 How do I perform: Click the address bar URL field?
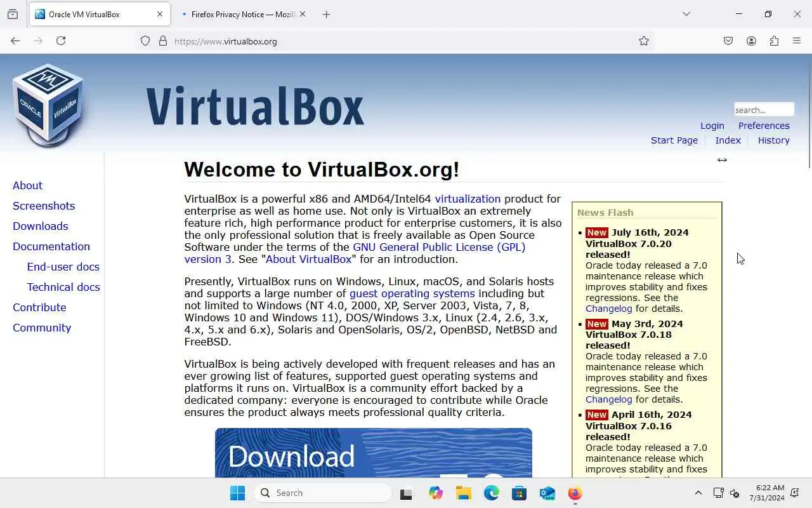point(393,41)
